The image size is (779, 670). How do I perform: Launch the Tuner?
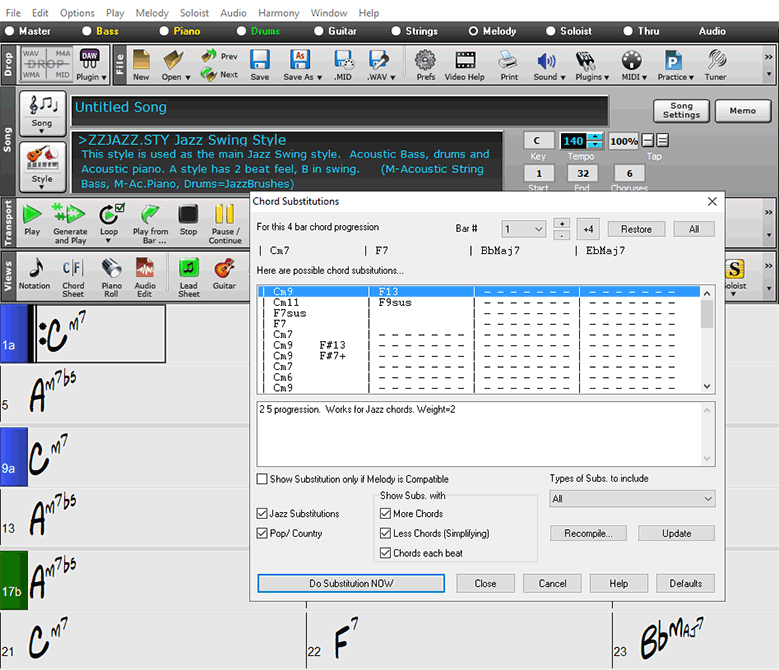pos(716,60)
